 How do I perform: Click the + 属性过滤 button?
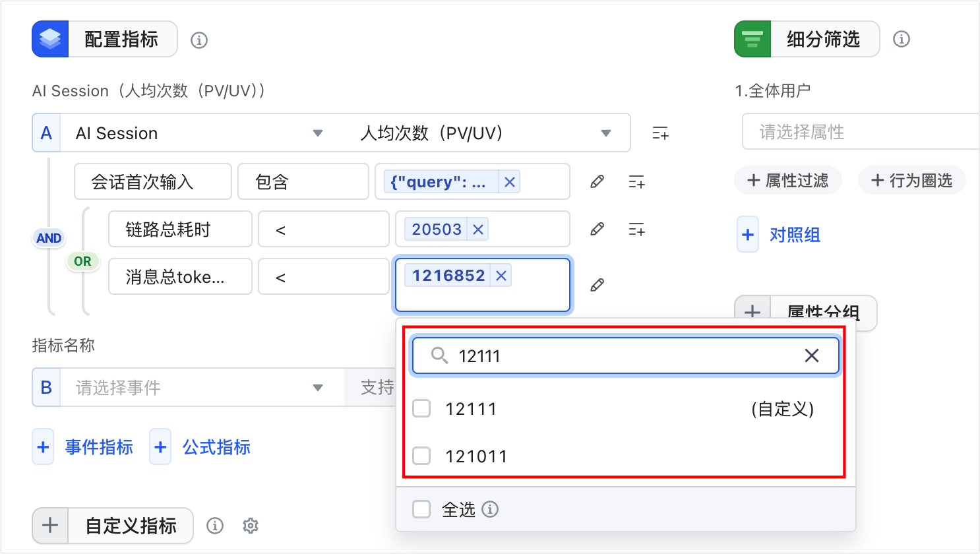click(788, 180)
